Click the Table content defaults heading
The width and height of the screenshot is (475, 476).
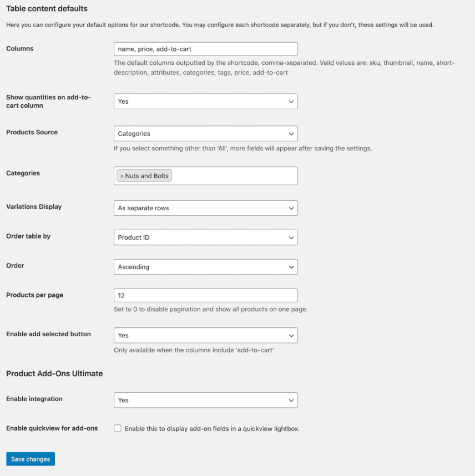tap(47, 9)
